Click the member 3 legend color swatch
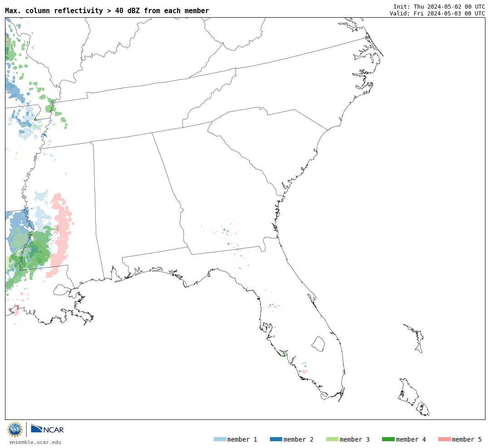The height and width of the screenshot is (448, 490). 332,439
